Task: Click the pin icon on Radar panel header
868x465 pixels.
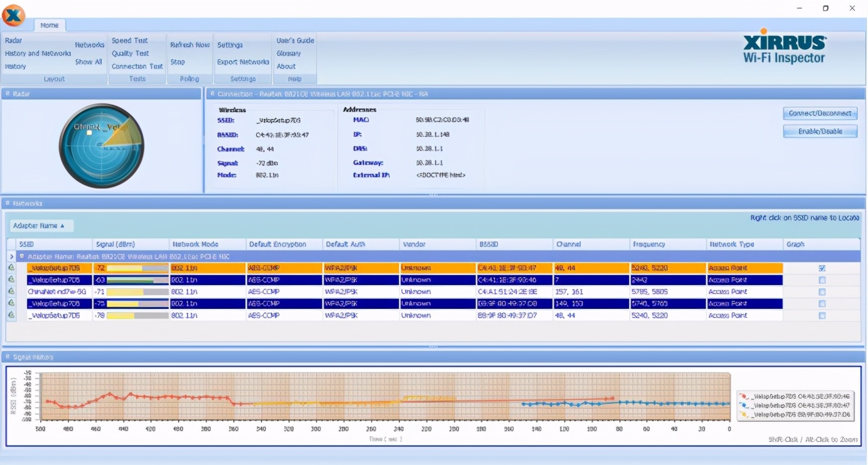Action: point(7,94)
